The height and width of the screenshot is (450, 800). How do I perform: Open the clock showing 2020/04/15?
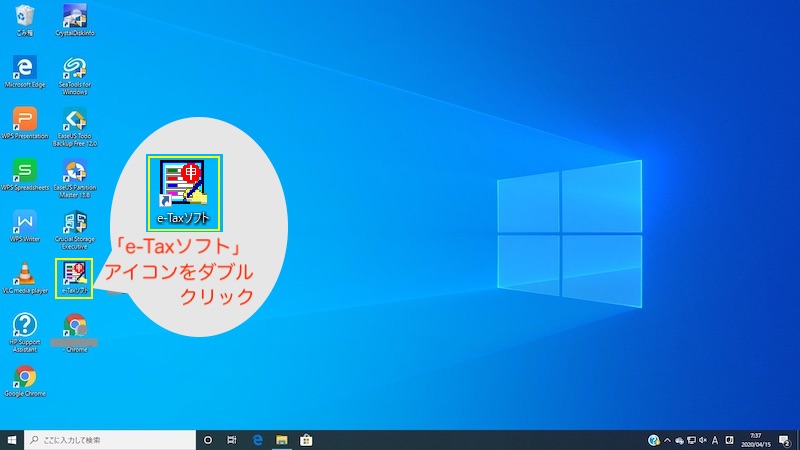[x=756, y=440]
